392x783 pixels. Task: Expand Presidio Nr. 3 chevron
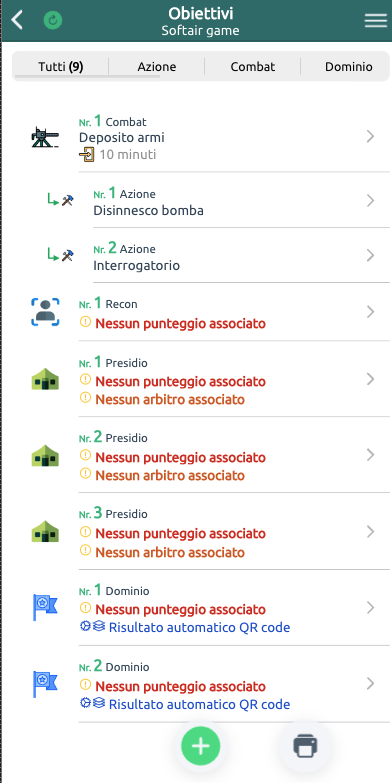click(370, 532)
